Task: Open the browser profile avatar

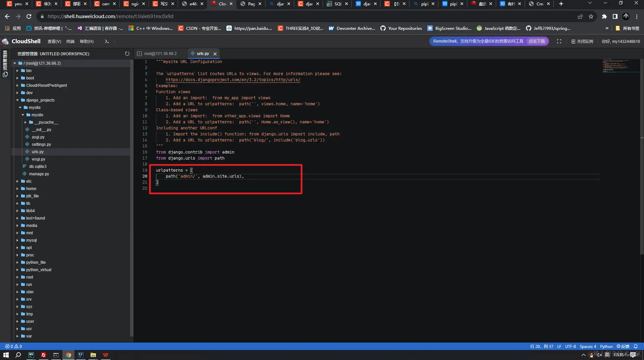Action: [x=626, y=16]
